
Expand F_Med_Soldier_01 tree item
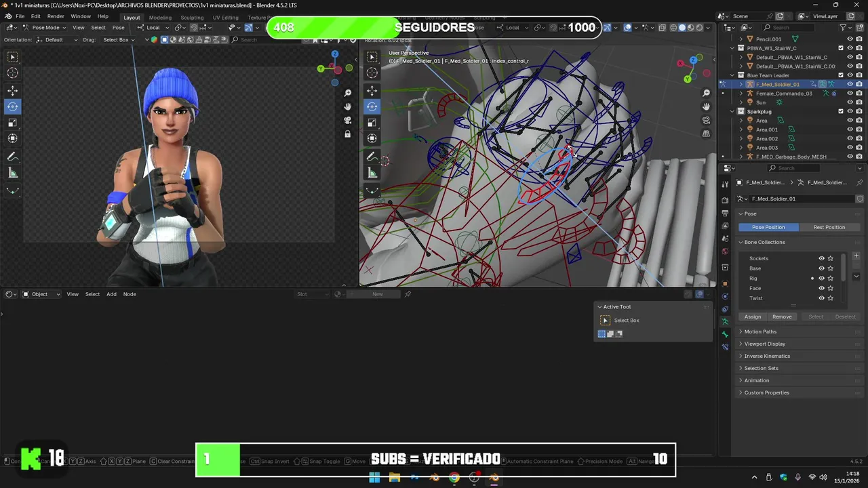(741, 84)
